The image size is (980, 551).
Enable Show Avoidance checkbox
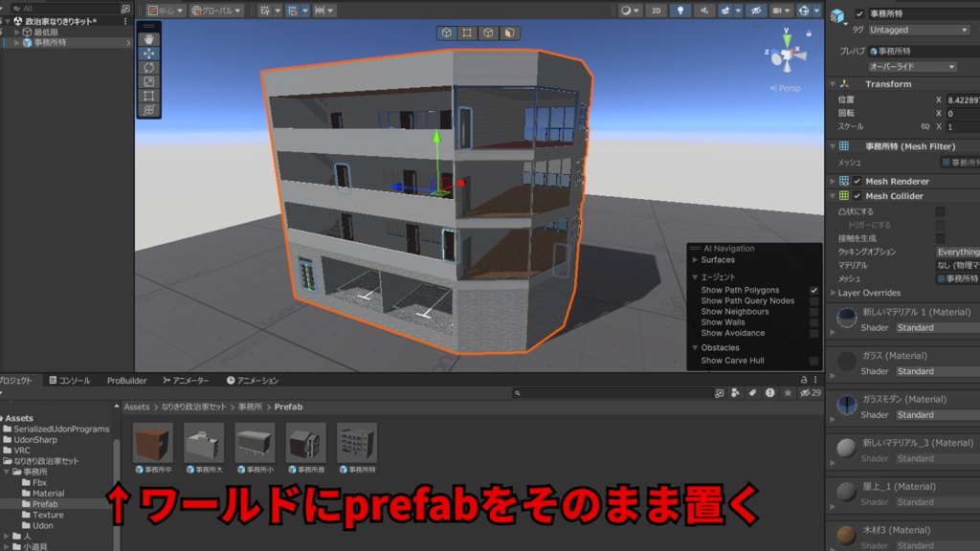point(813,333)
